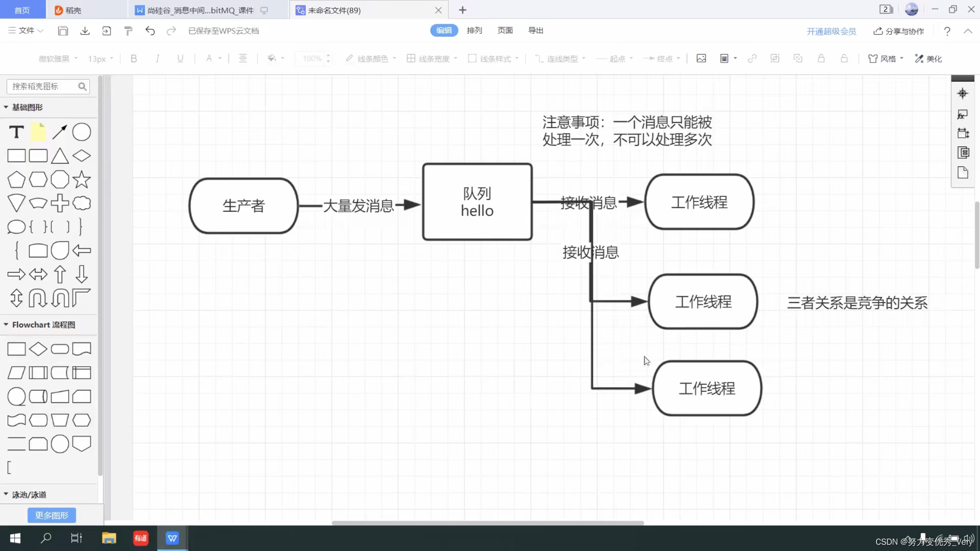
Task: Click the closed lock icon in toolbar
Action: point(821,59)
